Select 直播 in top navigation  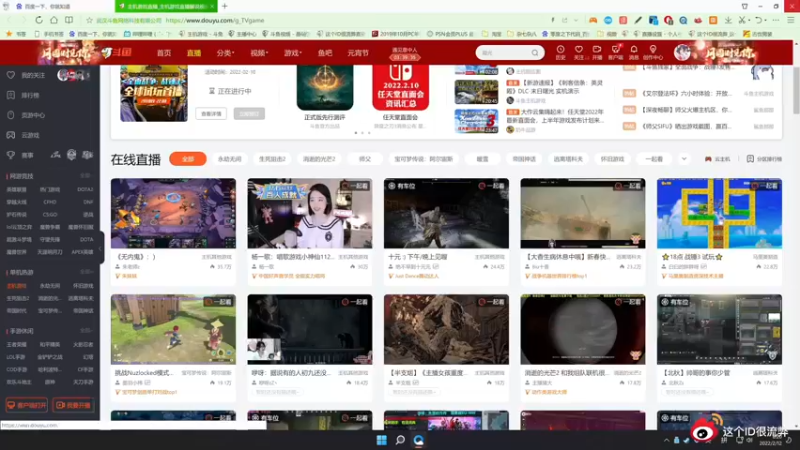click(194, 53)
